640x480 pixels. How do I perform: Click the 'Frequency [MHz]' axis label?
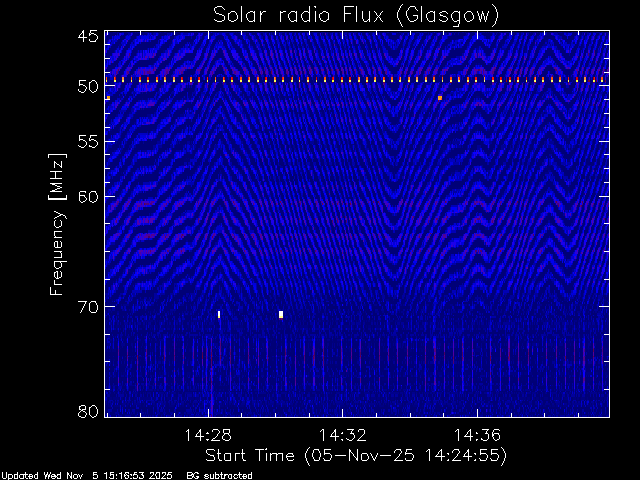tap(57, 224)
